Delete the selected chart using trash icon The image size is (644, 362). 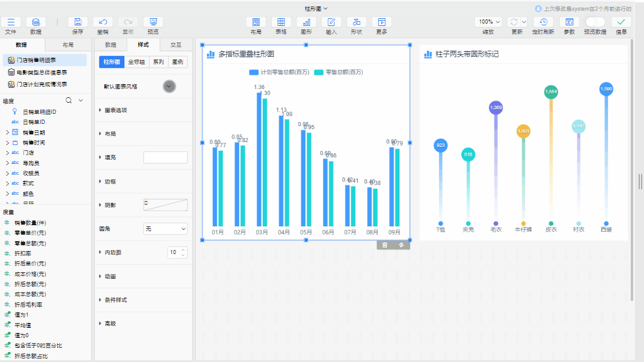(x=385, y=245)
